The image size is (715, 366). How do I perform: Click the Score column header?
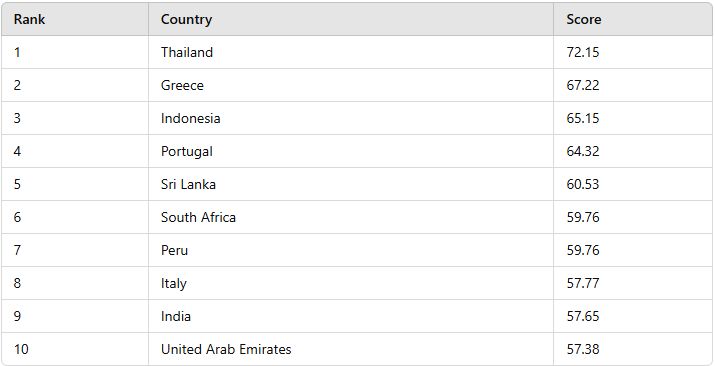click(x=633, y=19)
